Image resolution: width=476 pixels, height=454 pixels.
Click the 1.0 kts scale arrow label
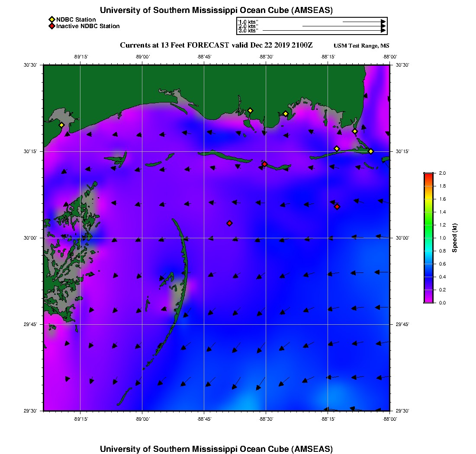click(248, 21)
